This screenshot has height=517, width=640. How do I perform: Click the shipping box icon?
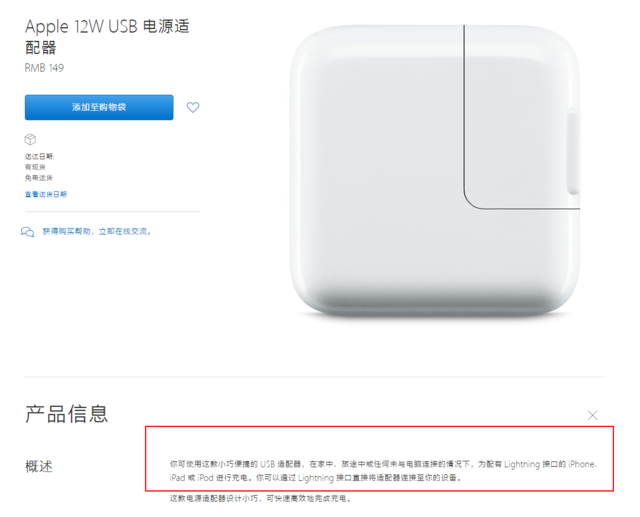30,139
